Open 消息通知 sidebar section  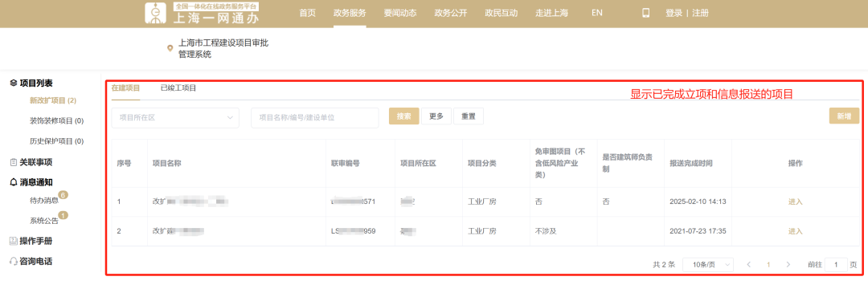pos(36,182)
